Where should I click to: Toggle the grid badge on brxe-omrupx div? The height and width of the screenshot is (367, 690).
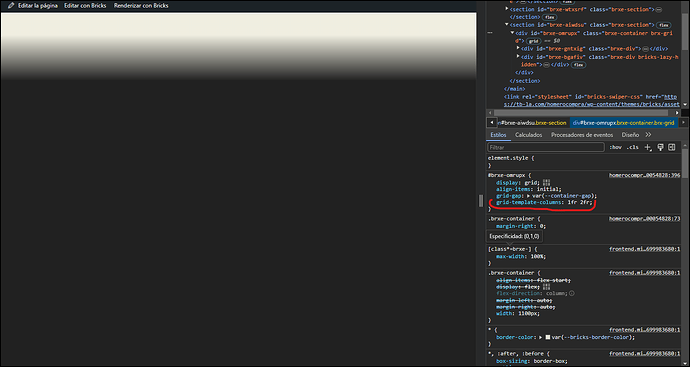[x=533, y=41]
